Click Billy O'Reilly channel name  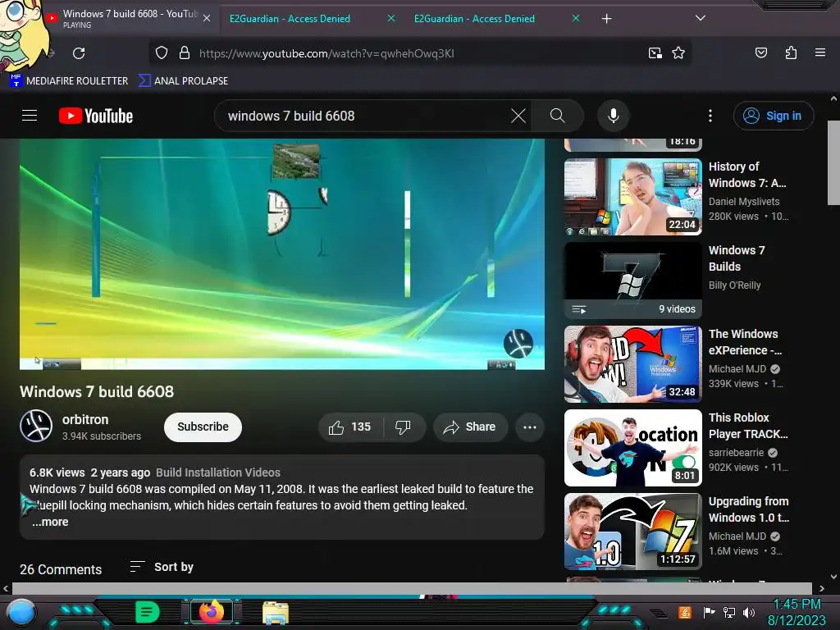(734, 285)
